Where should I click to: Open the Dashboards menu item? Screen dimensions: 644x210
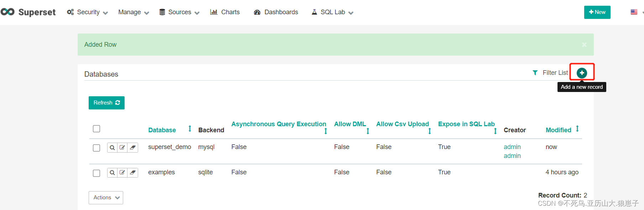coord(276,12)
